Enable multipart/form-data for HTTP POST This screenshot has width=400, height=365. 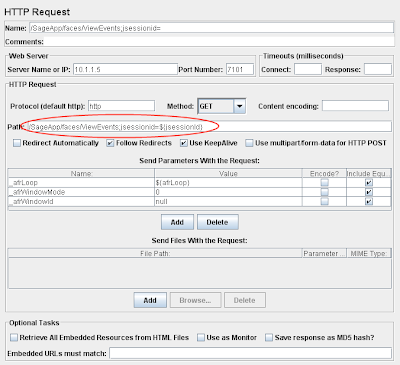[249, 143]
